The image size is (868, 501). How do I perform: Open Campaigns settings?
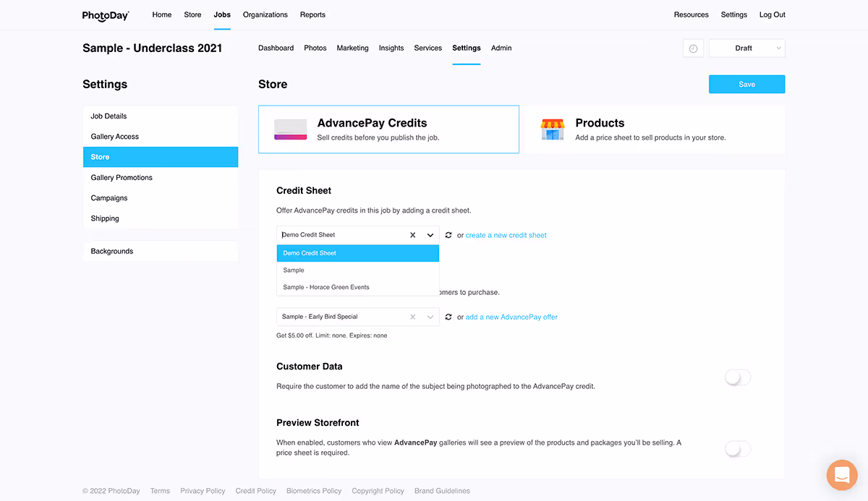pyautogui.click(x=161, y=198)
